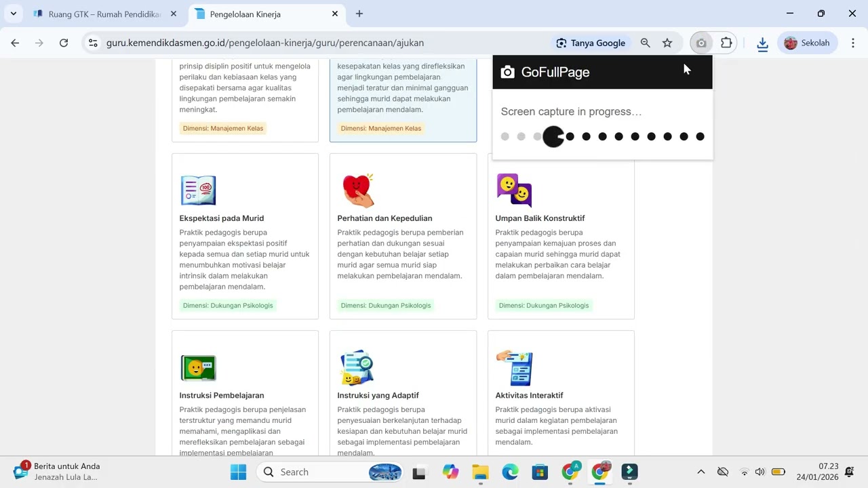
Task: Click the Ekspektasi pada Murid book icon
Action: coord(198,190)
